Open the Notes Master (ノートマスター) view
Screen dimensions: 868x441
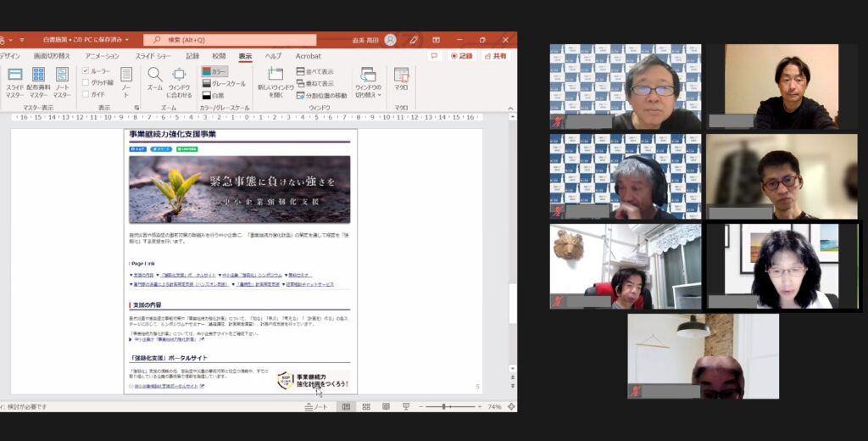point(62,82)
